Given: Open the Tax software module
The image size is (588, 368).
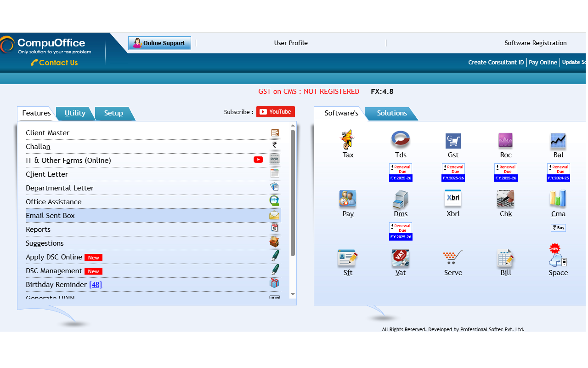Looking at the screenshot, I should pyautogui.click(x=348, y=140).
